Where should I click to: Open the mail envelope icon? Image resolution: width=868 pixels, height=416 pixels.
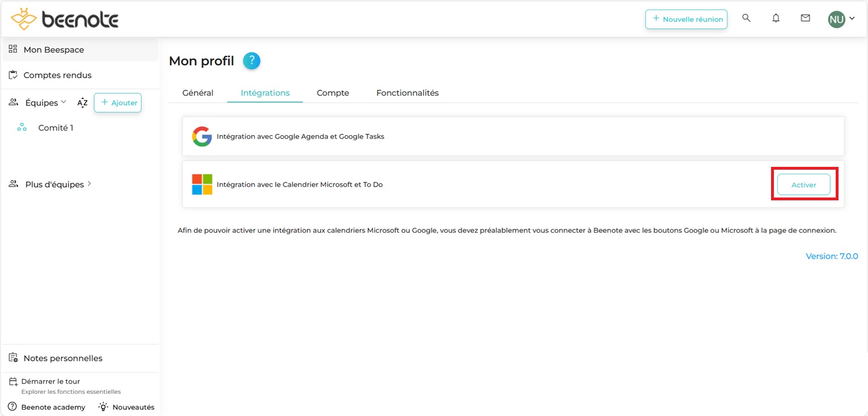click(805, 18)
